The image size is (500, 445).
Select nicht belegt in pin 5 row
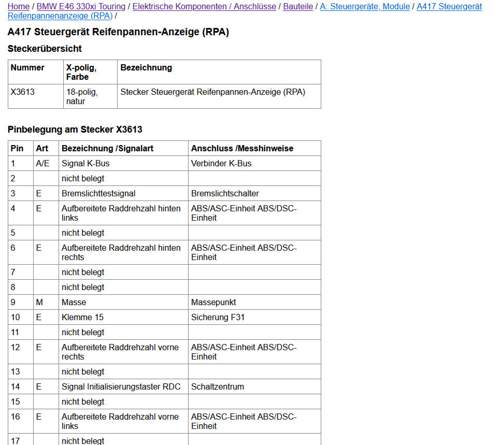(x=123, y=233)
